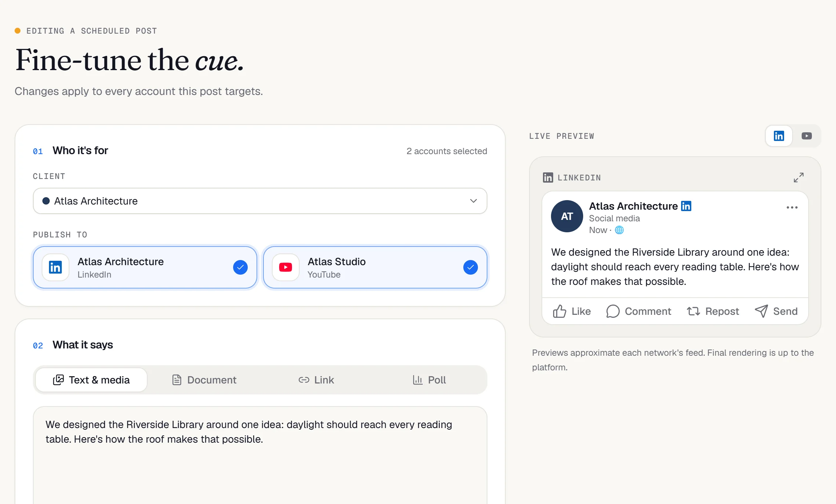Image resolution: width=836 pixels, height=504 pixels.
Task: Uncheck the Atlas Architecture LinkedIn account
Action: 240,267
